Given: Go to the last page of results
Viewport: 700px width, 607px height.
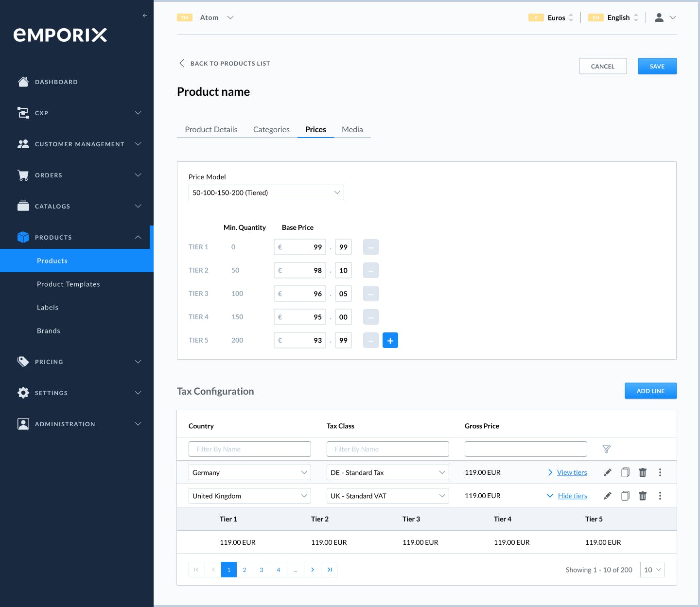Looking at the screenshot, I should pos(329,570).
